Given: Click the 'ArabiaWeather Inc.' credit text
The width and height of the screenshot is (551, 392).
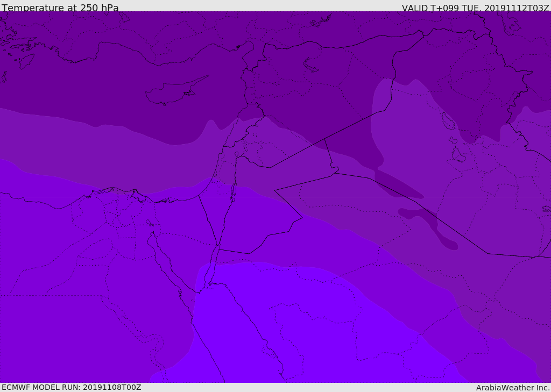Looking at the screenshot, I should coord(512,388).
